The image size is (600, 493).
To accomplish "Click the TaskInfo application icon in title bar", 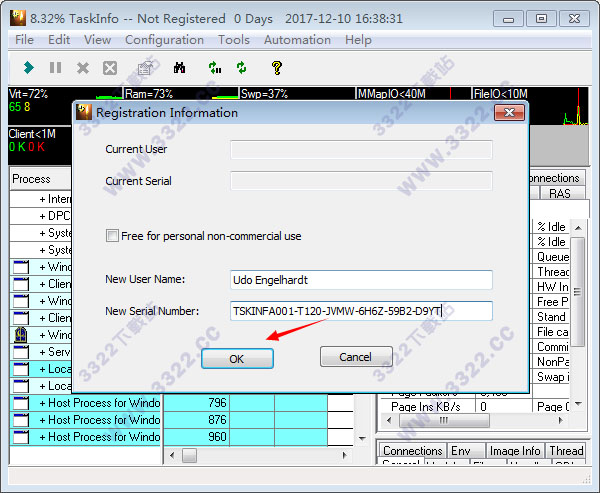I will (x=18, y=18).
